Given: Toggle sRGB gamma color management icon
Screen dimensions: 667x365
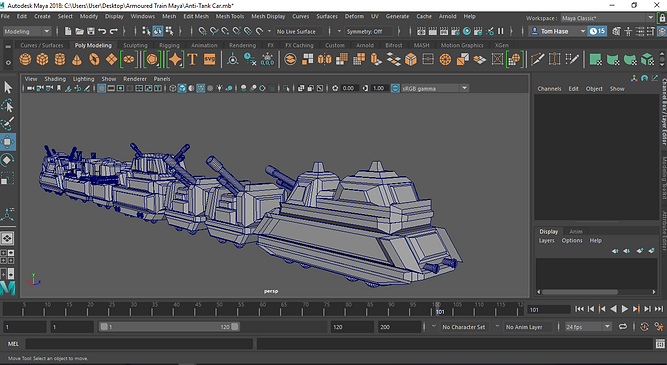Looking at the screenshot, I should [395, 88].
